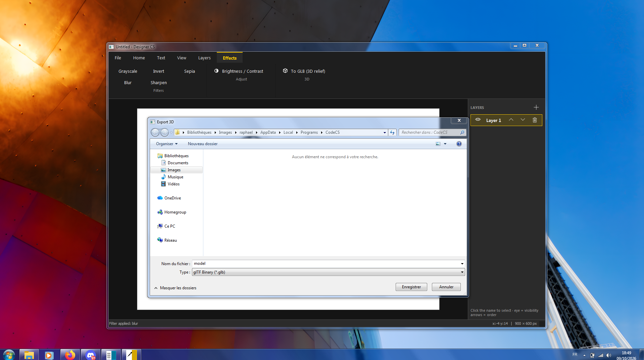Move Layer 1 up with arrow
Screen dimensions: 644x360
tap(511, 120)
